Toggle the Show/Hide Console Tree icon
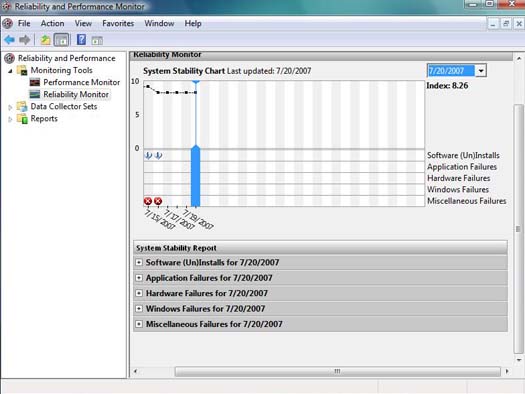525x394 pixels. tap(62, 40)
